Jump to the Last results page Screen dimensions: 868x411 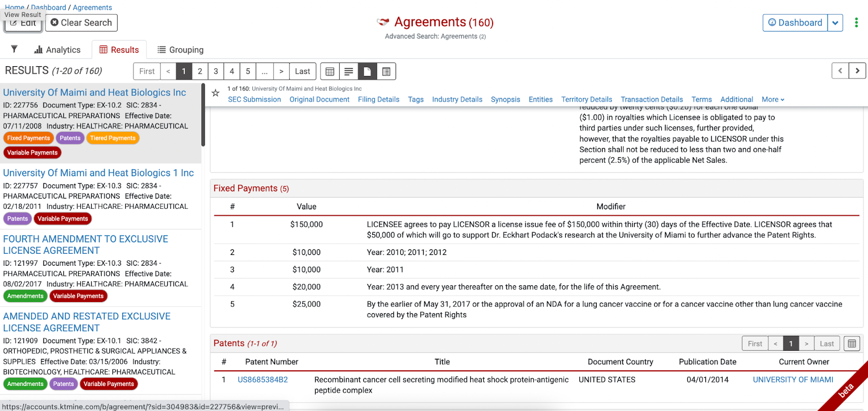pos(303,72)
